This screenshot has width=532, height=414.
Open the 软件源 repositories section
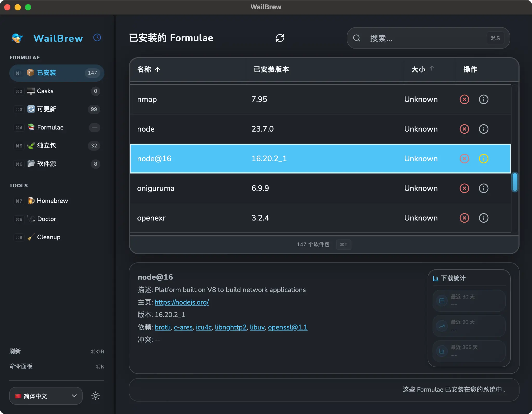[x=57, y=164]
